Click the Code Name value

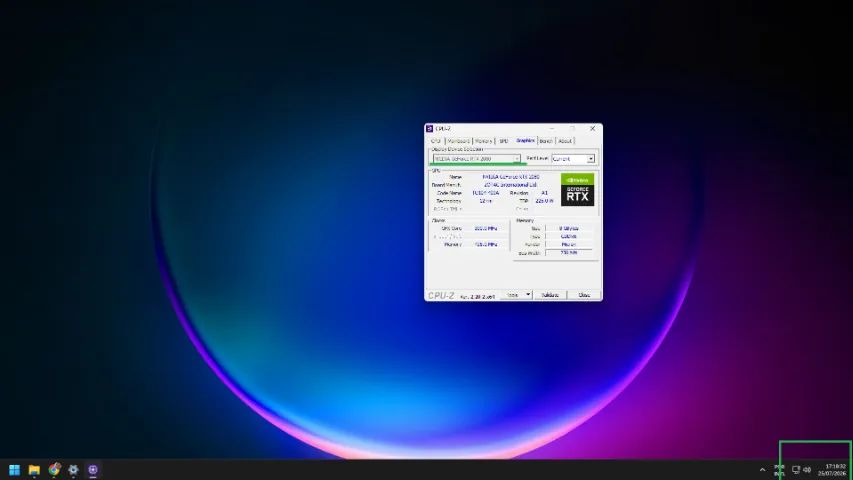pyautogui.click(x=485, y=193)
